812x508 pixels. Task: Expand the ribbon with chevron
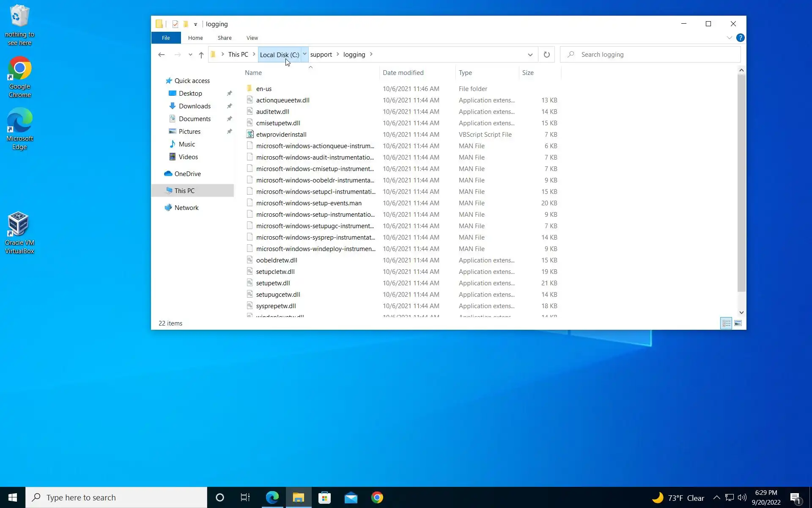coord(729,38)
